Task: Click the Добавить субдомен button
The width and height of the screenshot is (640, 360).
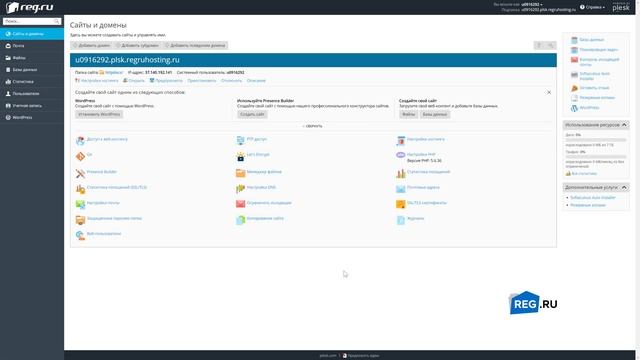Action: click(x=137, y=45)
